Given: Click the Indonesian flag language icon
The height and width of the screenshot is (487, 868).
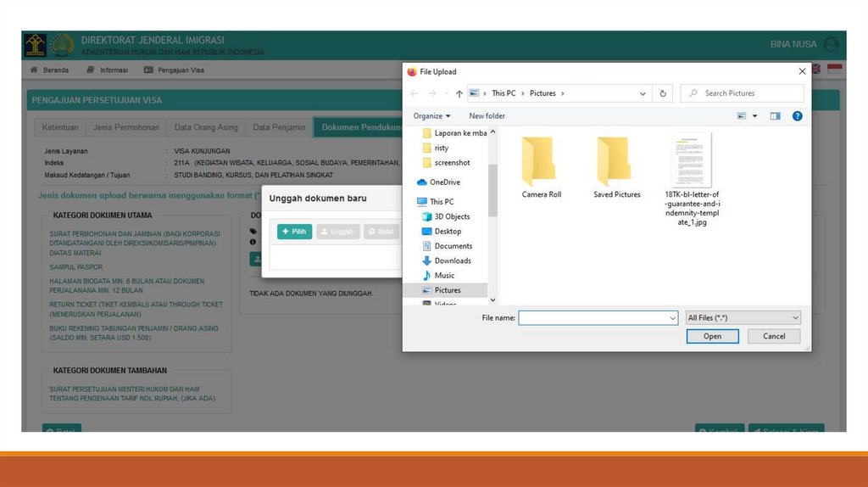Looking at the screenshot, I should 835,70.
